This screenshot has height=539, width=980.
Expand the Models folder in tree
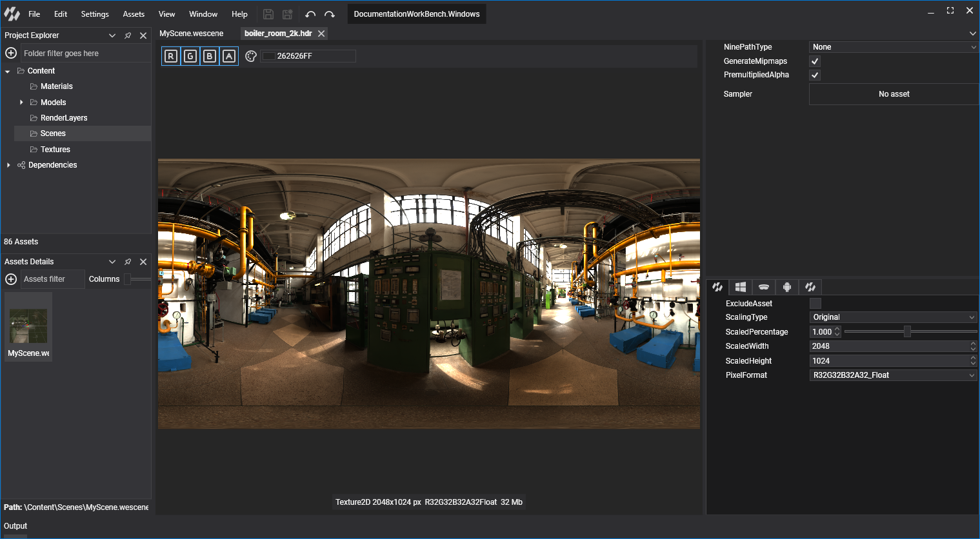click(21, 103)
